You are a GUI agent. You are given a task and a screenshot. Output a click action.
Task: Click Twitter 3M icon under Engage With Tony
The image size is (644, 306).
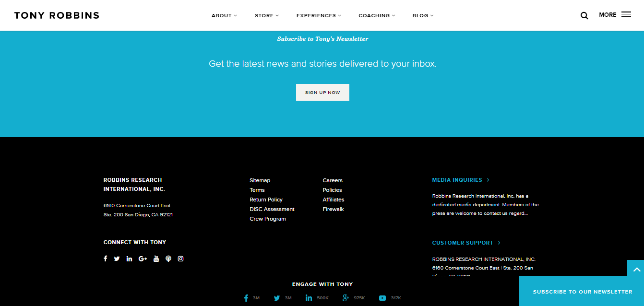coord(277,298)
